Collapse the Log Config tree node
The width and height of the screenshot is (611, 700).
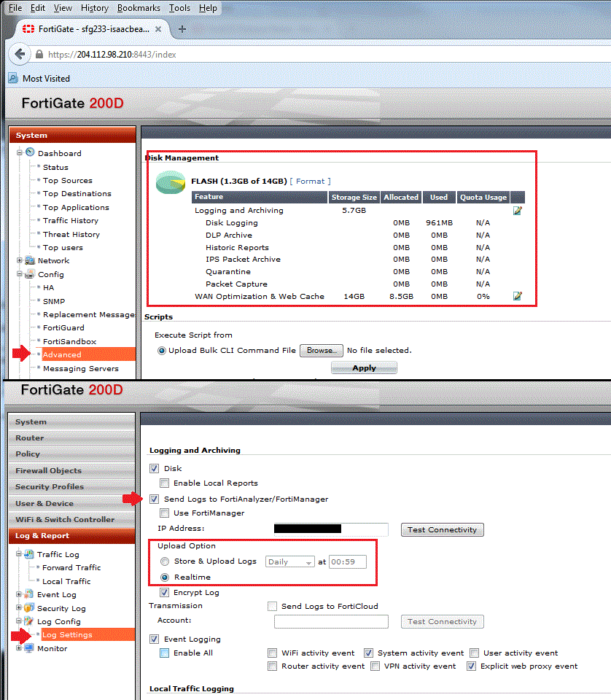[19, 621]
